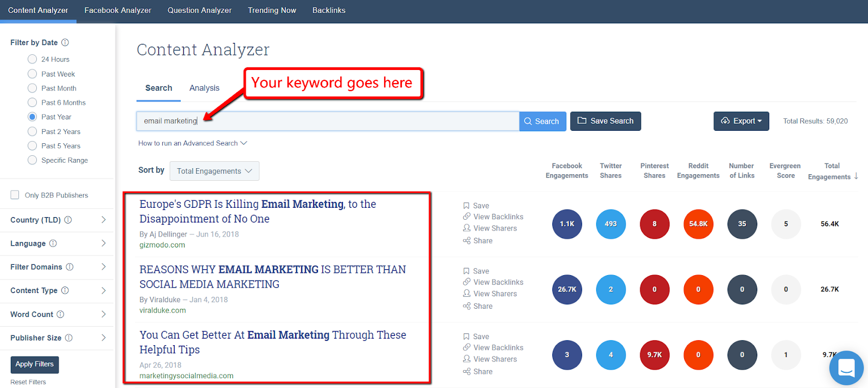Click the info icon beside Word Count
This screenshot has height=388, width=868.
[x=60, y=314]
